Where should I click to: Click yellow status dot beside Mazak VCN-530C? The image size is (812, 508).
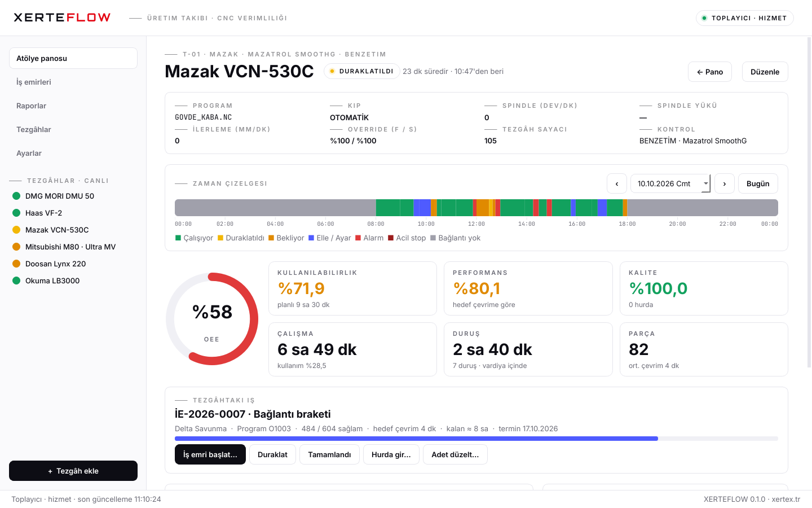pyautogui.click(x=16, y=230)
